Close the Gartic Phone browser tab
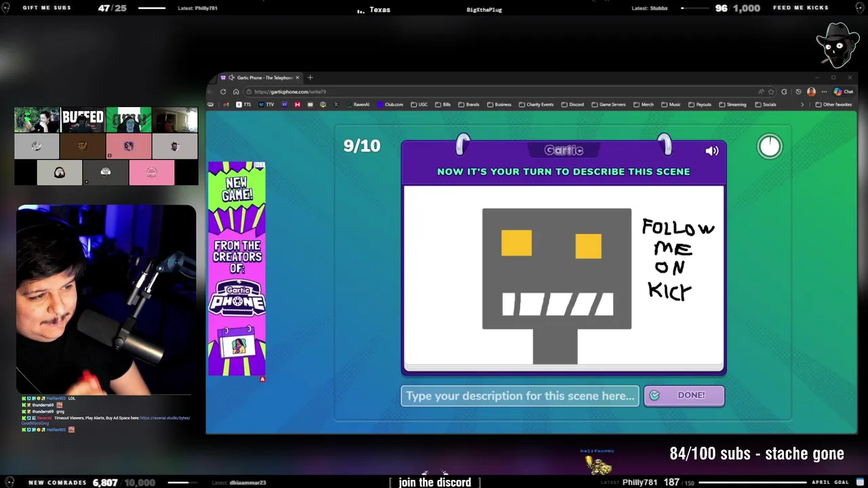This screenshot has height=488, width=868. click(x=297, y=77)
